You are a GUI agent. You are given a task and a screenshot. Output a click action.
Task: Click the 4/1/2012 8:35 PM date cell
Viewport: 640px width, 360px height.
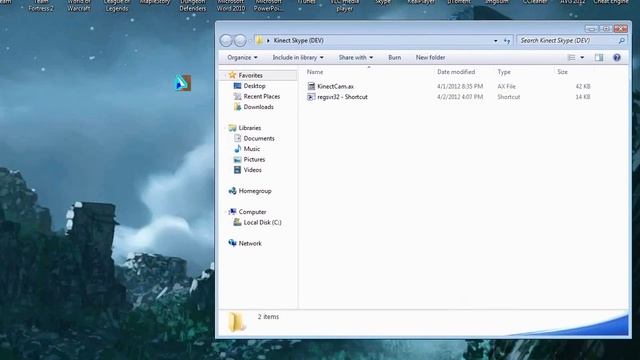click(460, 87)
